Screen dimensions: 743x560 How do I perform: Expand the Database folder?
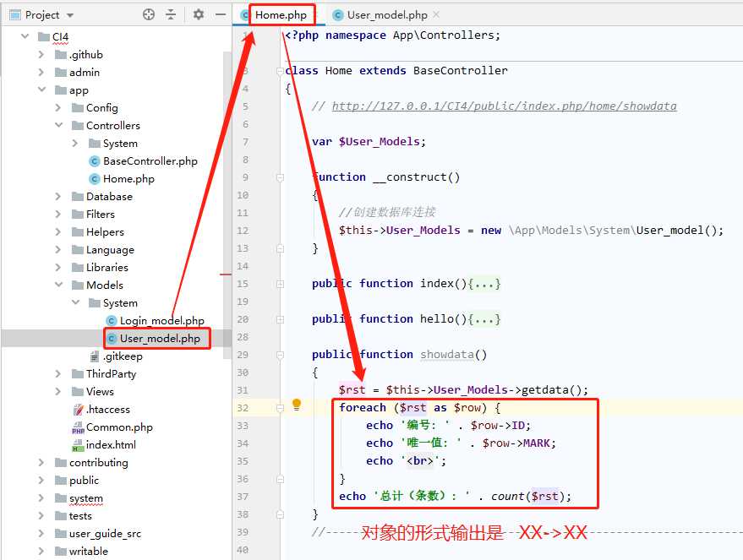point(58,196)
